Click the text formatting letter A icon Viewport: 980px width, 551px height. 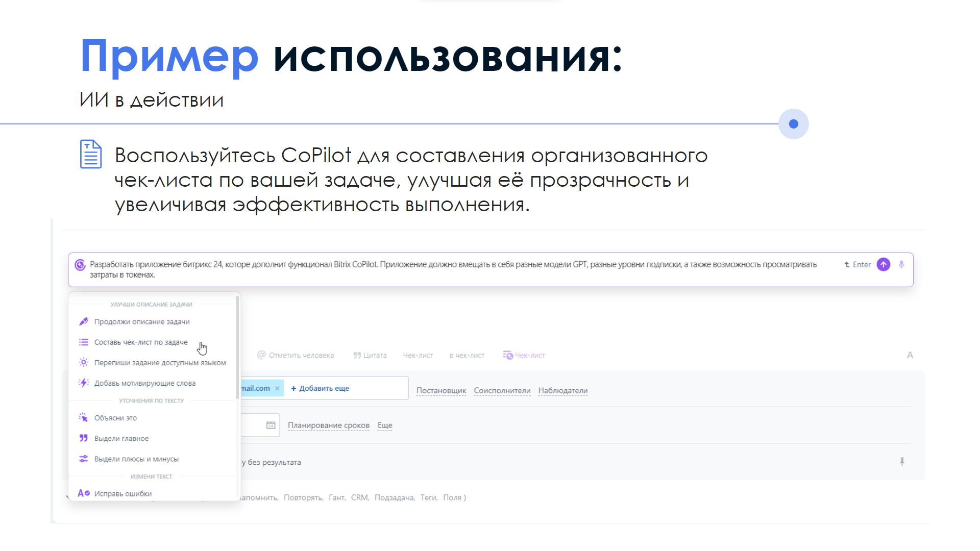pos(910,355)
